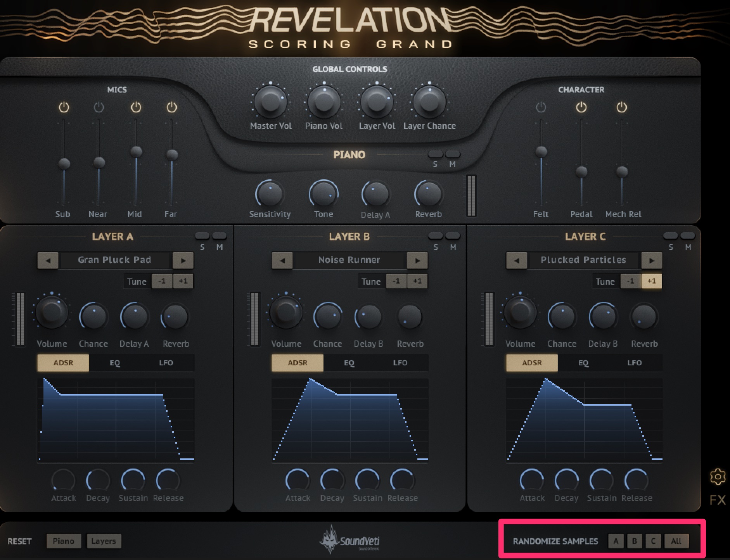Screen dimensions: 730x560
Task: Toggle the Sub mic power button
Action: (x=63, y=107)
